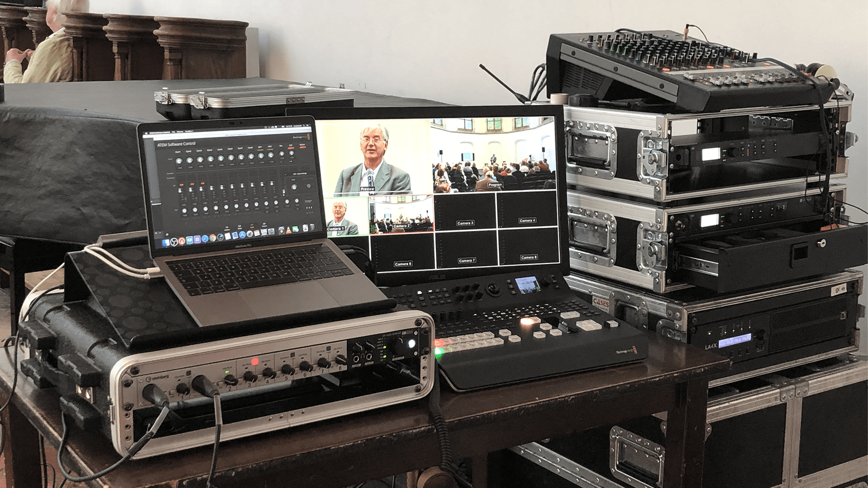This screenshot has width=868, height=488.
Task: Click the MP1 input gain knob
Action: coord(261,156)
